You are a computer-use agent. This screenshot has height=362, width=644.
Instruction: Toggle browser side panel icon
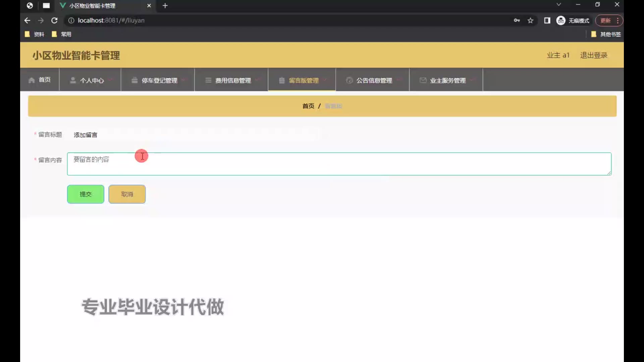[547, 20]
